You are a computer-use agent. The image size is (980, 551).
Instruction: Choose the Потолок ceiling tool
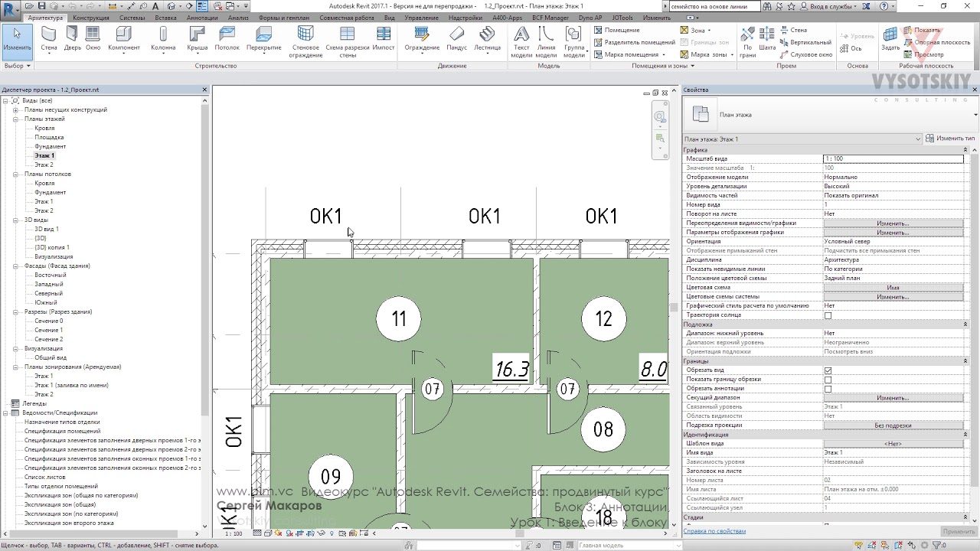[x=227, y=40]
